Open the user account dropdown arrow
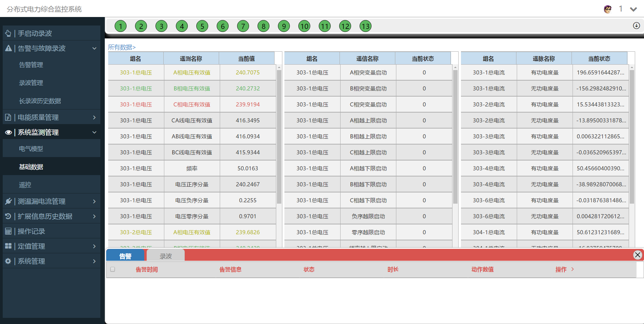The width and height of the screenshot is (644, 324). click(633, 9)
